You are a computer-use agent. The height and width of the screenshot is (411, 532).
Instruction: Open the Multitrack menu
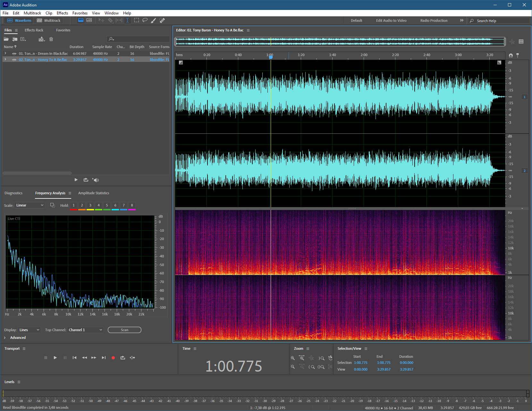(32, 13)
